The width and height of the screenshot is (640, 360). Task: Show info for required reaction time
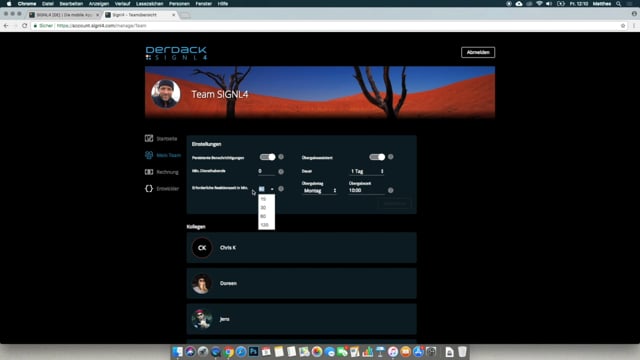[x=281, y=189]
